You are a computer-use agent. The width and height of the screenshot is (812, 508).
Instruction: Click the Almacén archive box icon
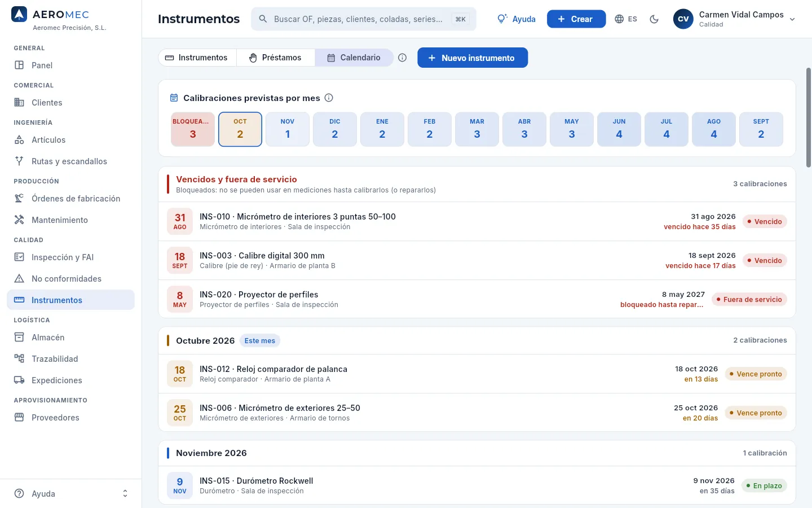point(19,337)
